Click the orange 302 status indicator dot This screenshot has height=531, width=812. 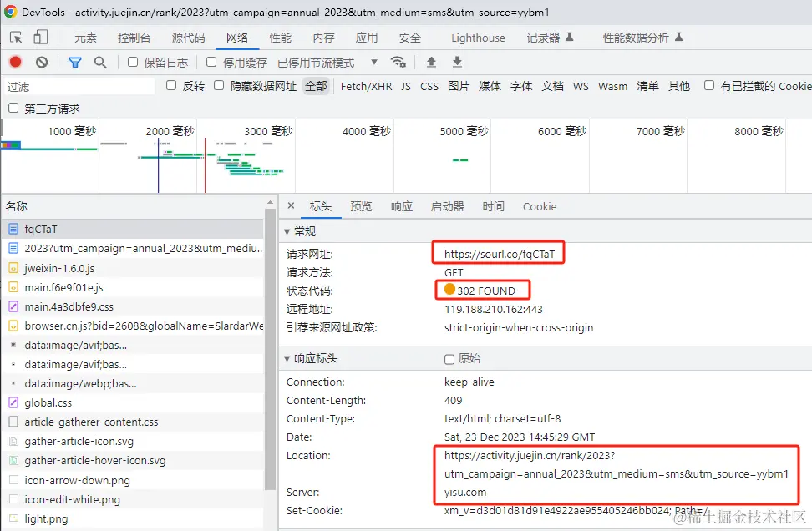[449, 290]
